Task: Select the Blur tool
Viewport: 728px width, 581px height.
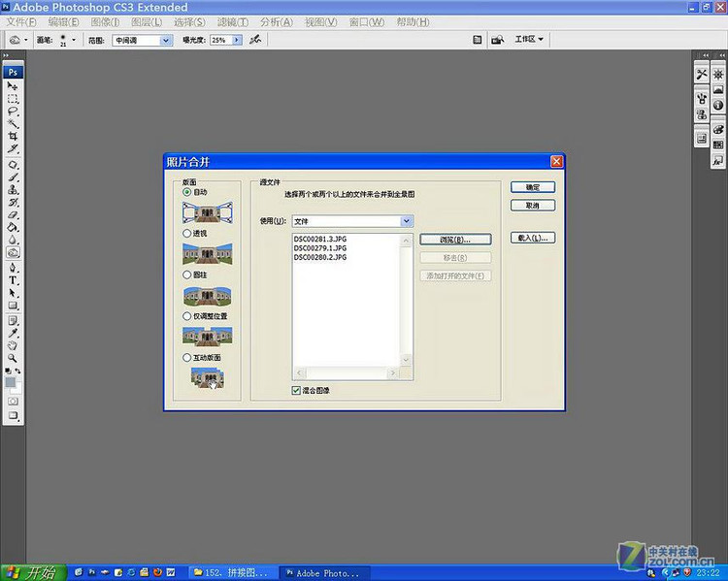Action: (x=13, y=240)
